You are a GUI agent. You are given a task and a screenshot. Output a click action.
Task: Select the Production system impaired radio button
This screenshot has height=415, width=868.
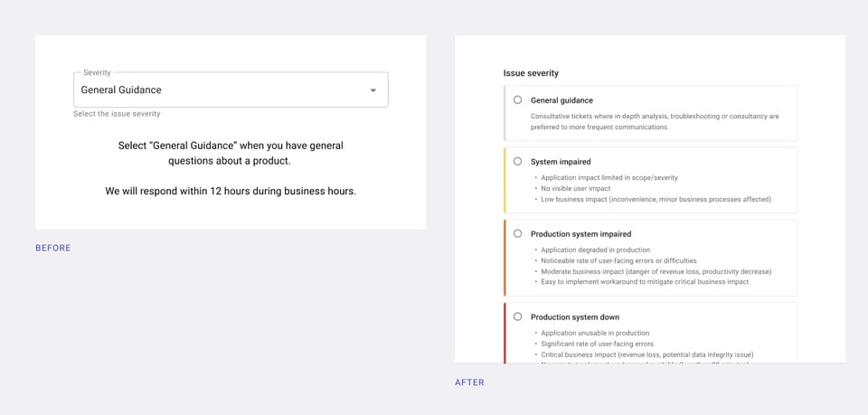(517, 233)
